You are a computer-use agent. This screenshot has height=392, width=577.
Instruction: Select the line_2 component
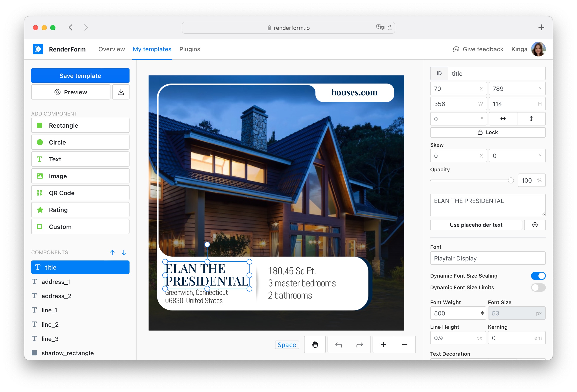point(80,324)
